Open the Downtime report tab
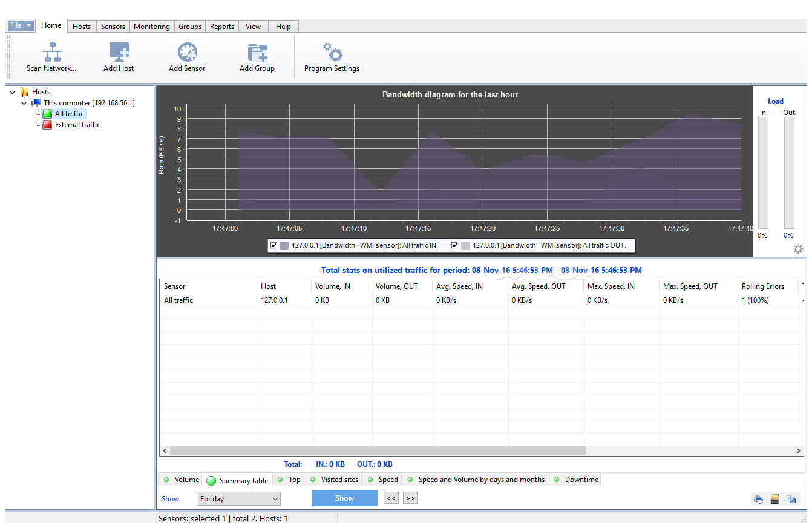 (x=575, y=480)
